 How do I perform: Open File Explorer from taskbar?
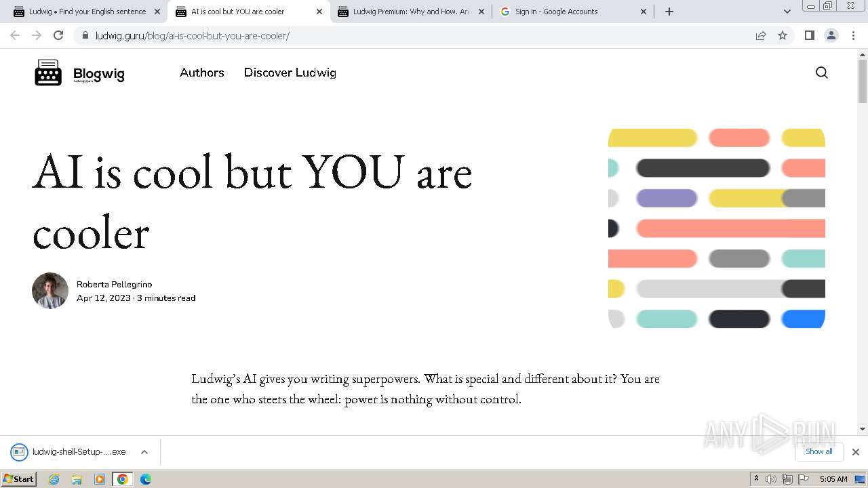point(77,479)
